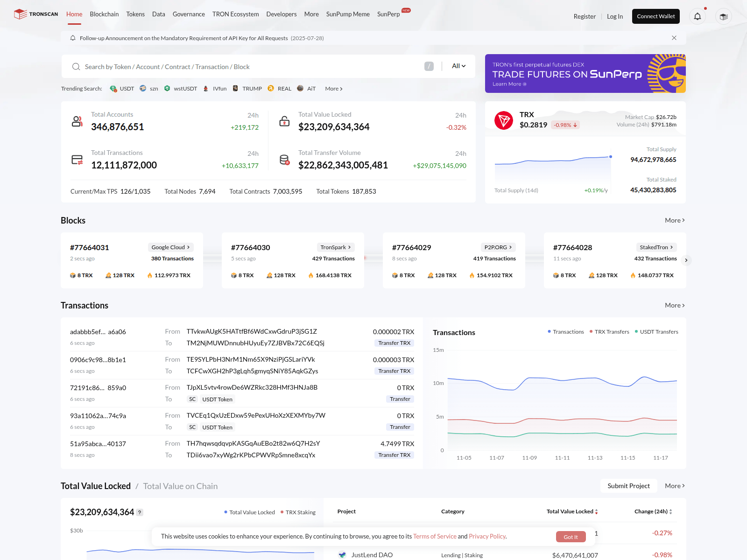Open block #77664031
Viewport: 747px width, 560px height.
[x=90, y=247]
